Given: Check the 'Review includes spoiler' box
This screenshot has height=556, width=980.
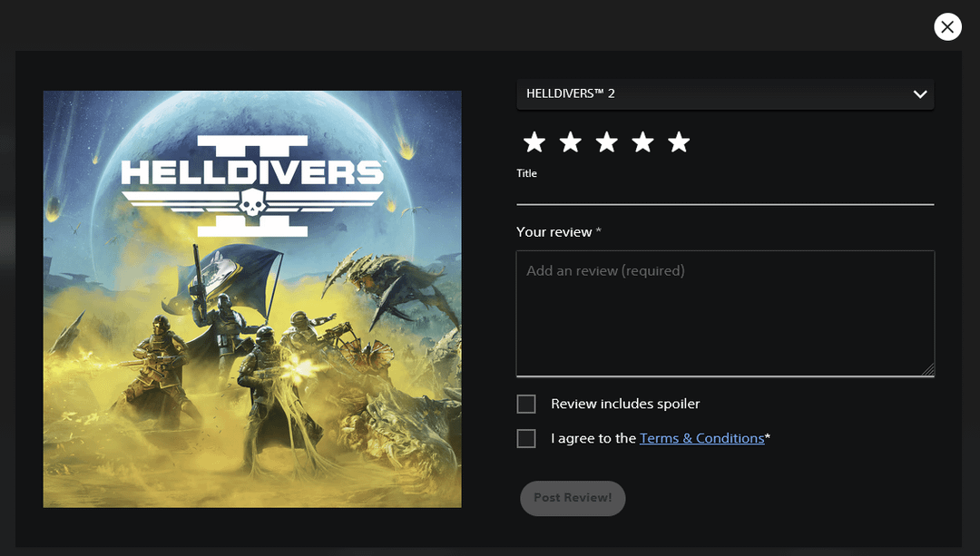Looking at the screenshot, I should click(x=526, y=404).
